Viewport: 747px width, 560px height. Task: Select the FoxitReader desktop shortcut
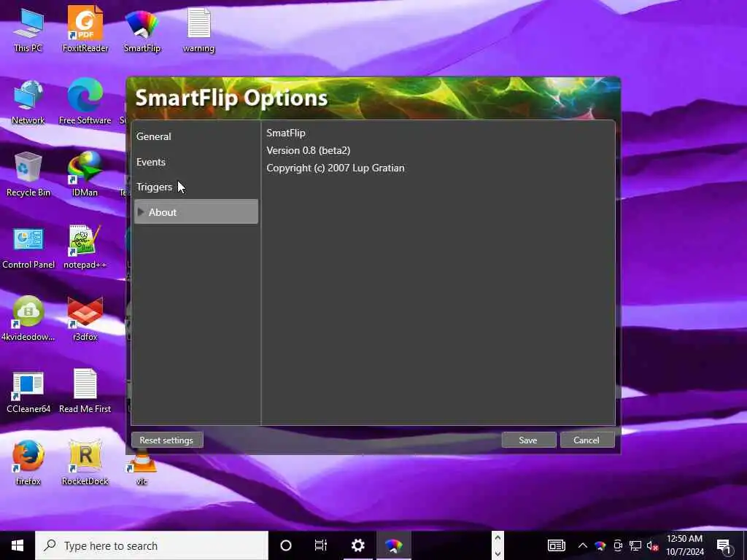tap(85, 29)
